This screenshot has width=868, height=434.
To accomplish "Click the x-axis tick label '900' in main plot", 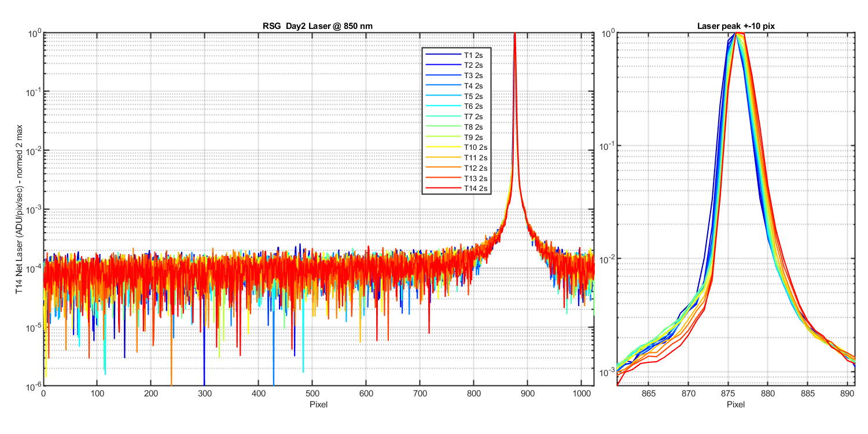I will coord(527,393).
